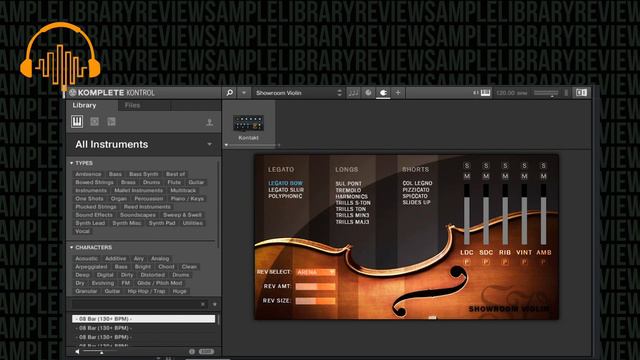Click the browser search input field
Image resolution: width=640 pixels, height=360 pixels.
[137, 304]
